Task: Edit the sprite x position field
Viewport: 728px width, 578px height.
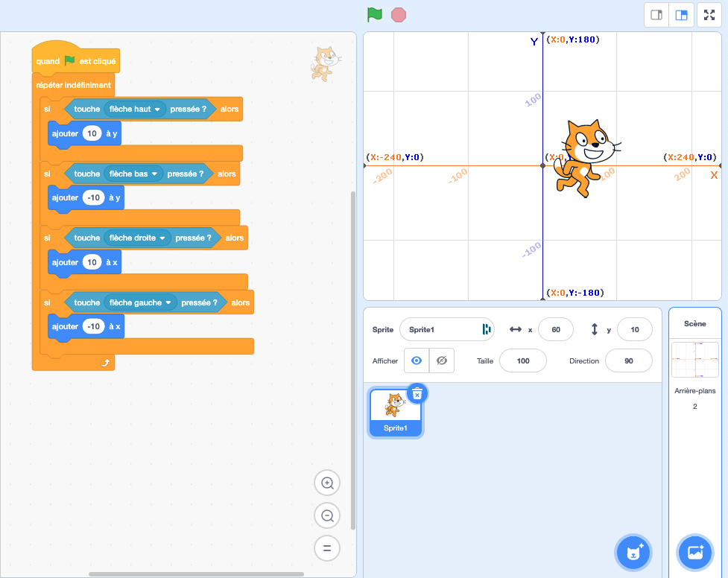Action: point(556,330)
